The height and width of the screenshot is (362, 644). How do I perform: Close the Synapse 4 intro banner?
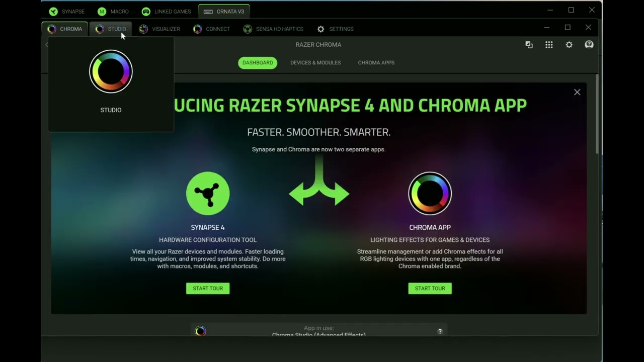click(x=577, y=92)
